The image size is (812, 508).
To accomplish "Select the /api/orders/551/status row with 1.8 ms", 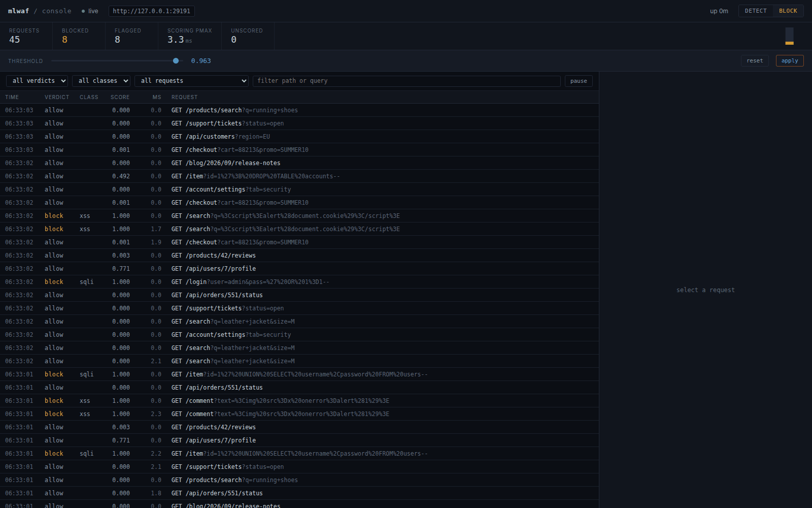I will coord(299,493).
